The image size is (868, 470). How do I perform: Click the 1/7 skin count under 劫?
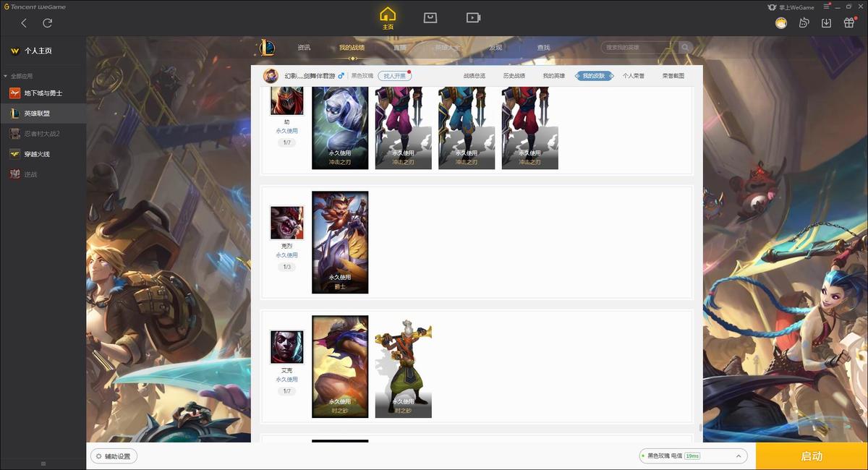tap(286, 142)
